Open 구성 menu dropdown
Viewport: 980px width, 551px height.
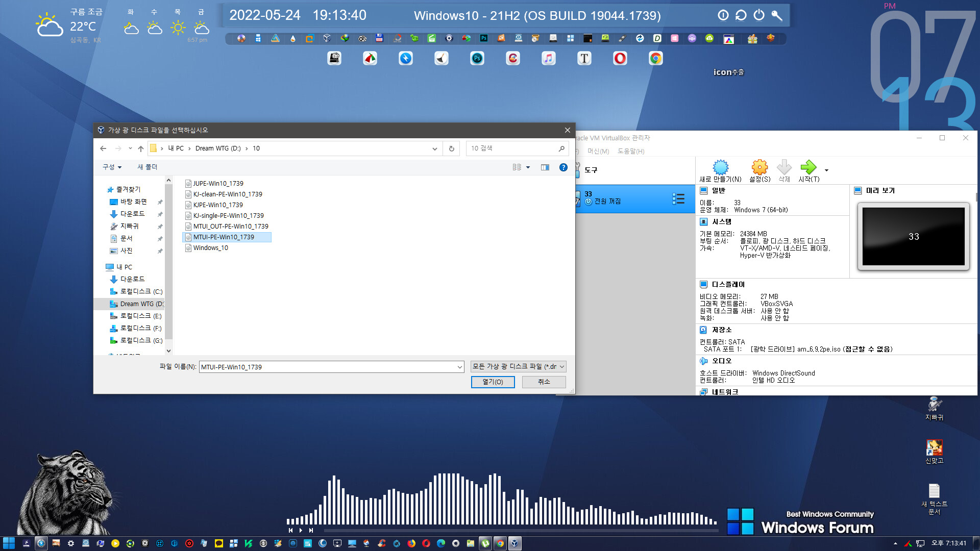pos(112,167)
